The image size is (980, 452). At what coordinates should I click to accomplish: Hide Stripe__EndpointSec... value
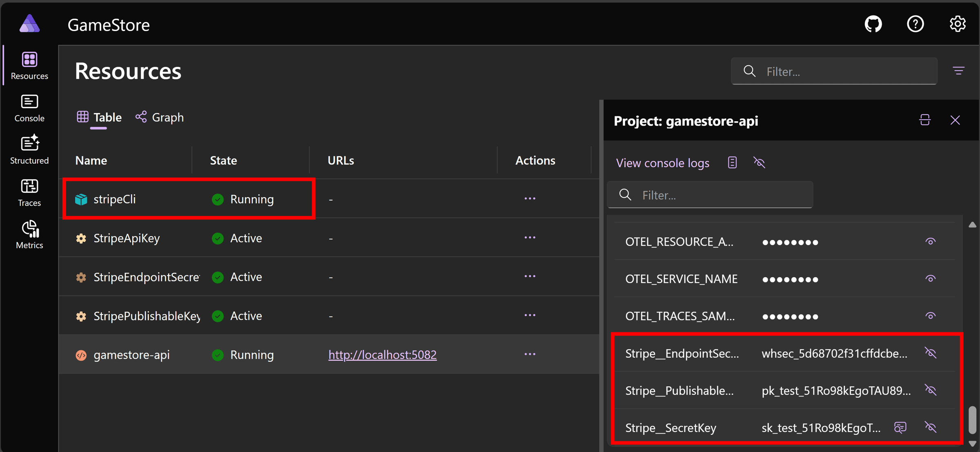pyautogui.click(x=930, y=353)
